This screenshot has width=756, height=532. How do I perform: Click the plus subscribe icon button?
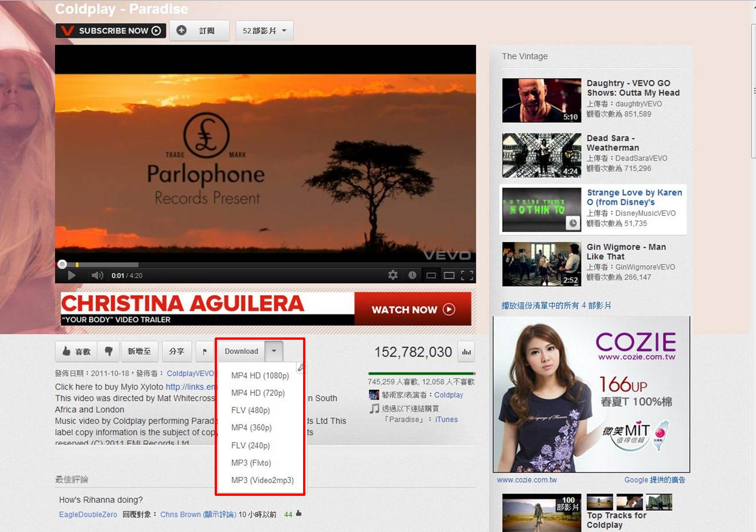click(x=181, y=30)
